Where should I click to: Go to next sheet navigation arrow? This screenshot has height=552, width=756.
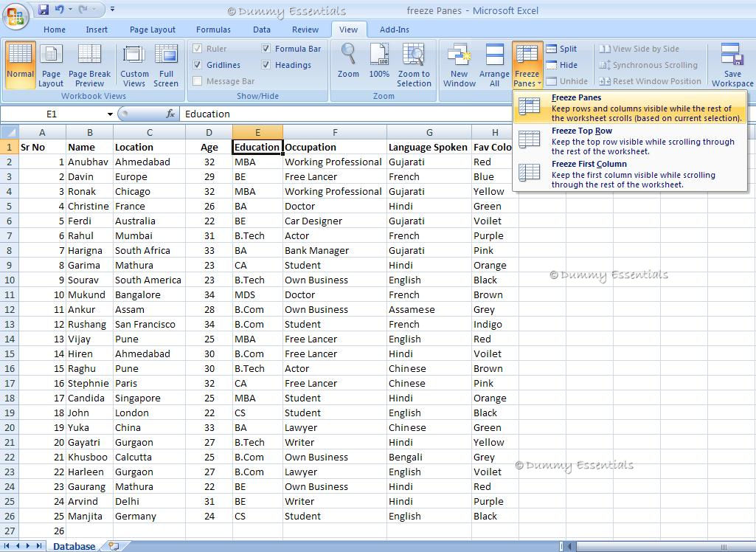28,546
